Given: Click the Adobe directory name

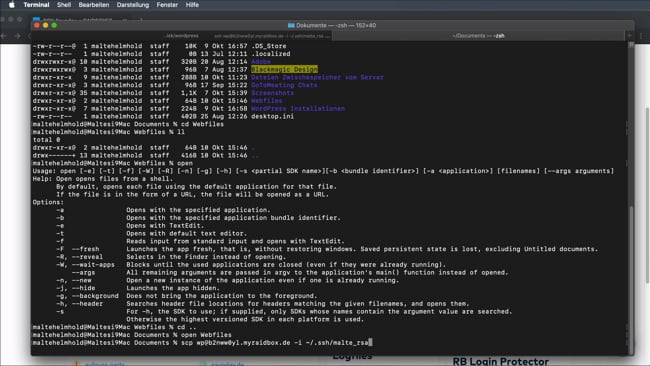Looking at the screenshot, I should coord(261,62).
